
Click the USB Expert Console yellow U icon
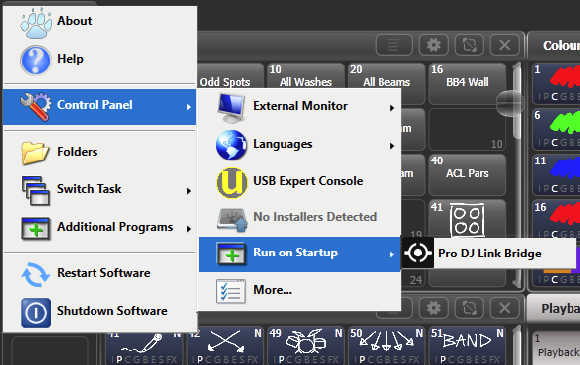point(232,183)
